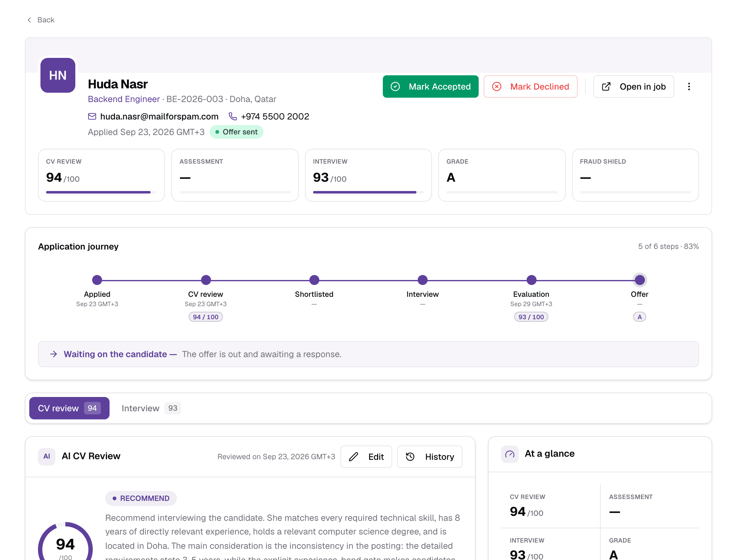This screenshot has height=560, width=737.
Task: Select the Interview score card
Action: 368,175
